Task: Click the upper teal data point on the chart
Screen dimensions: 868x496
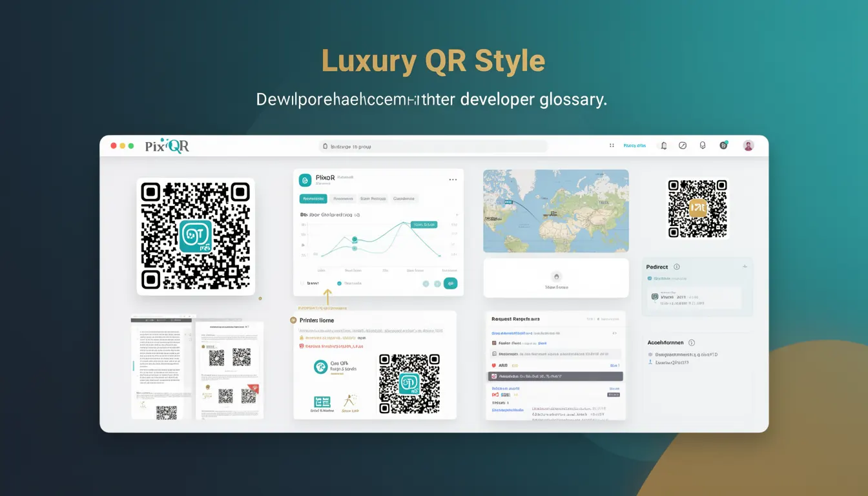Action: point(355,240)
